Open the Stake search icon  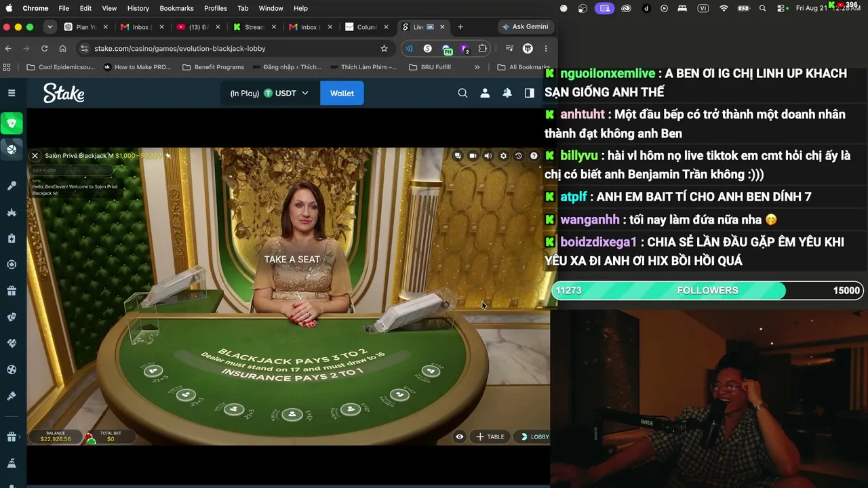click(x=462, y=93)
